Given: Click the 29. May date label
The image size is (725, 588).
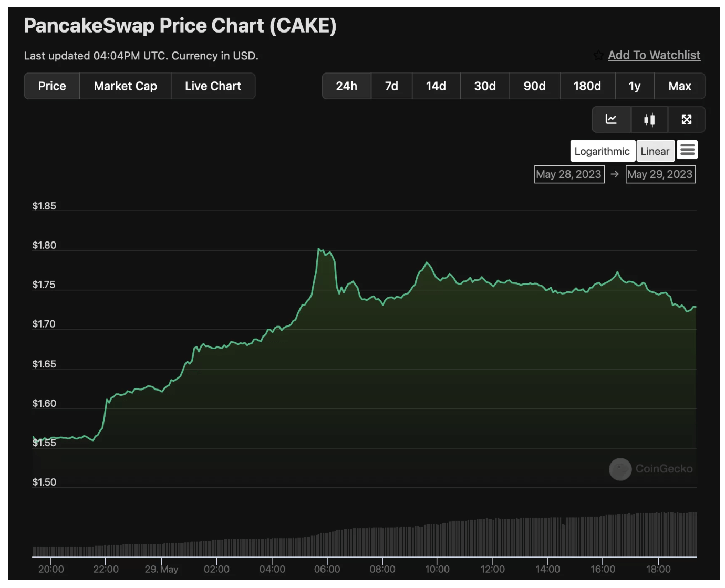Looking at the screenshot, I should (161, 569).
